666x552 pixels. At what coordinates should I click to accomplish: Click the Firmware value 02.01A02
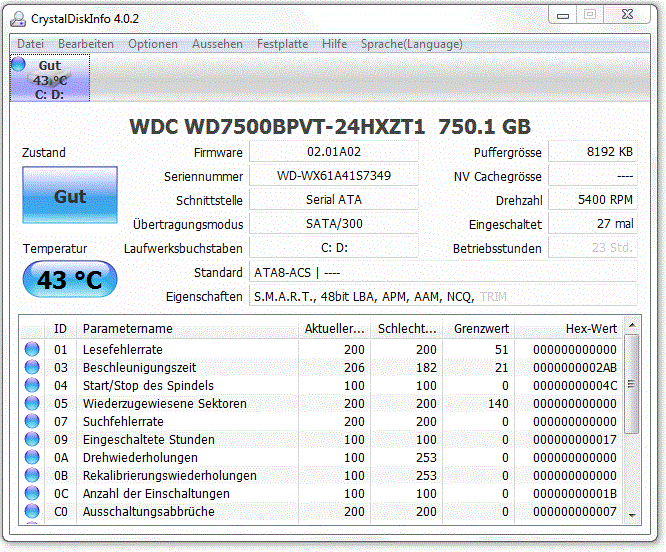point(334,152)
